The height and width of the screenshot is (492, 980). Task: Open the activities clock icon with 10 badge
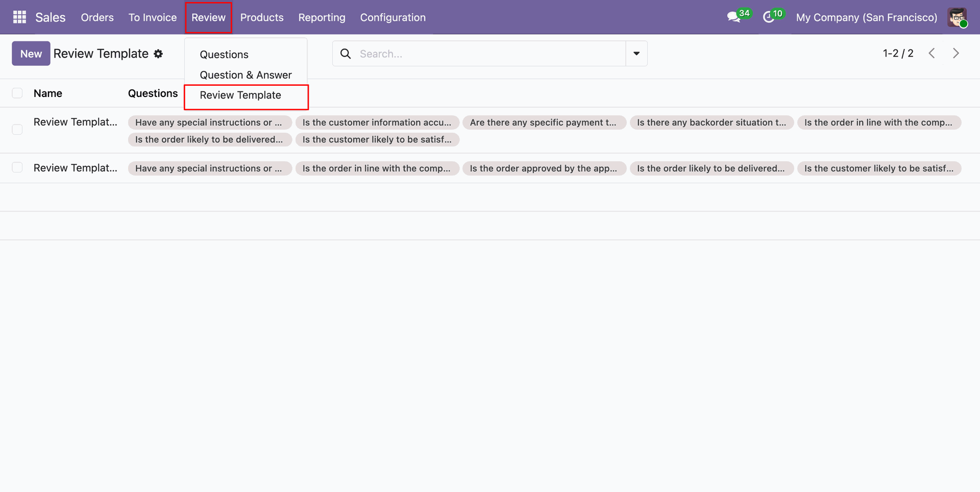tap(773, 16)
